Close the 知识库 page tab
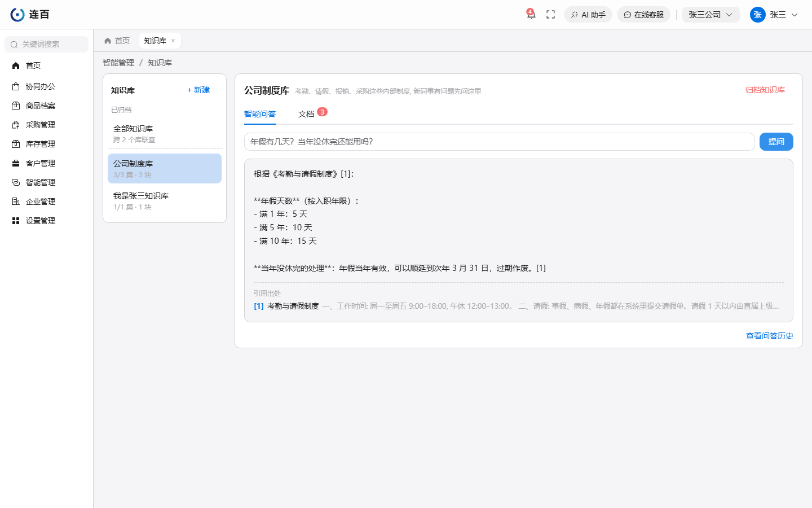The image size is (812, 508). (x=173, y=41)
